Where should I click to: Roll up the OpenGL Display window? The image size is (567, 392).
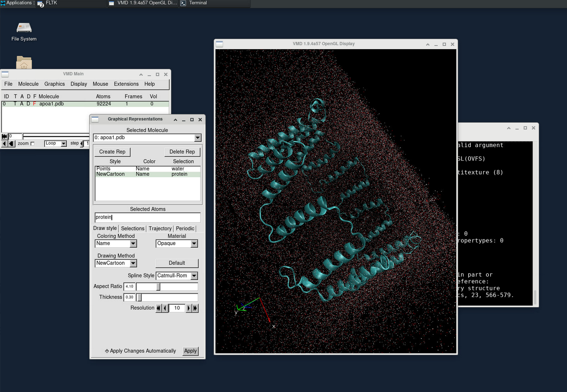[x=428, y=45]
